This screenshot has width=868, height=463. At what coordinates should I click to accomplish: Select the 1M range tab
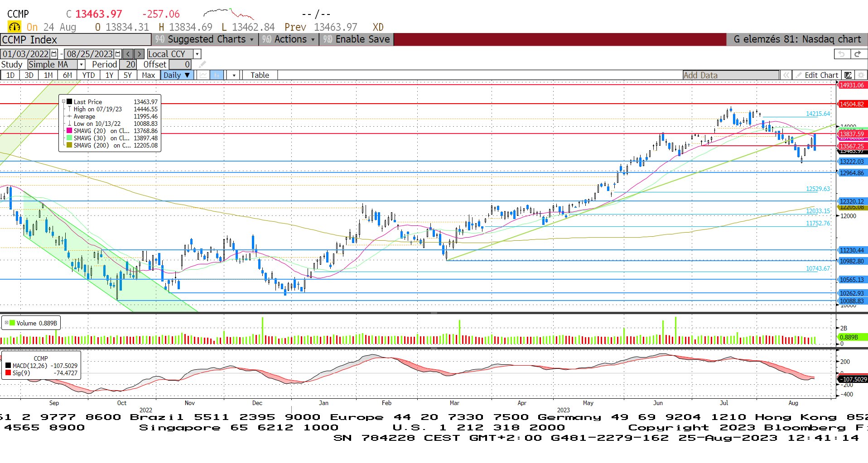click(48, 75)
